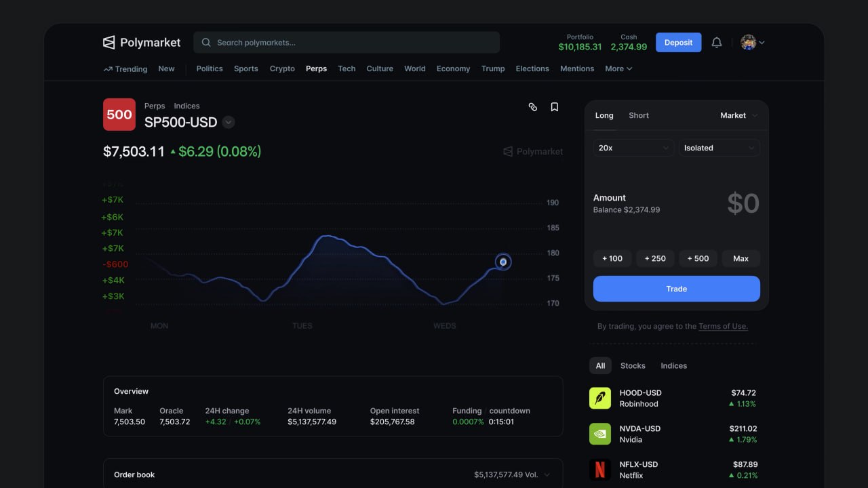Image resolution: width=868 pixels, height=488 pixels.
Task: Bookmark the SP500-USD market
Action: pyautogui.click(x=555, y=107)
